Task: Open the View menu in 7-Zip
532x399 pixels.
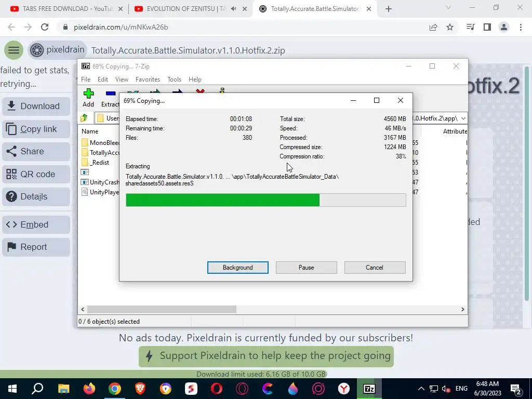Action: [x=122, y=79]
